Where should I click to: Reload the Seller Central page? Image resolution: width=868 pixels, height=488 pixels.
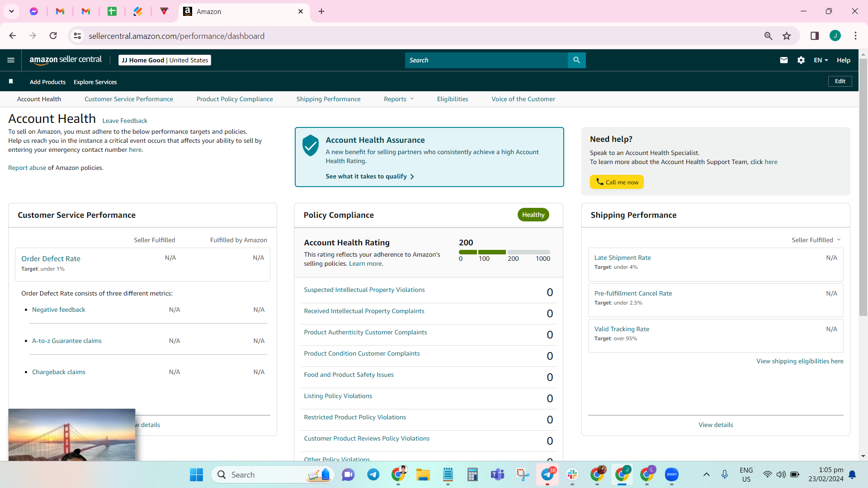[x=53, y=36]
